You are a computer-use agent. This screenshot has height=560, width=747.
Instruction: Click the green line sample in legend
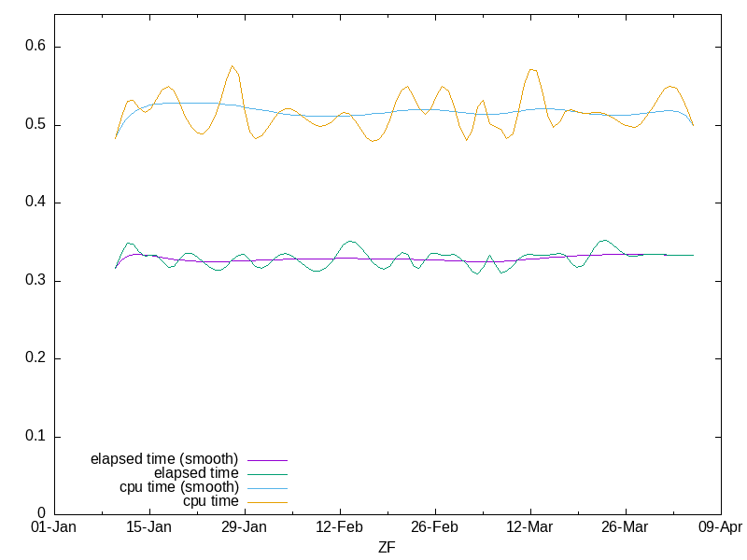click(x=267, y=474)
